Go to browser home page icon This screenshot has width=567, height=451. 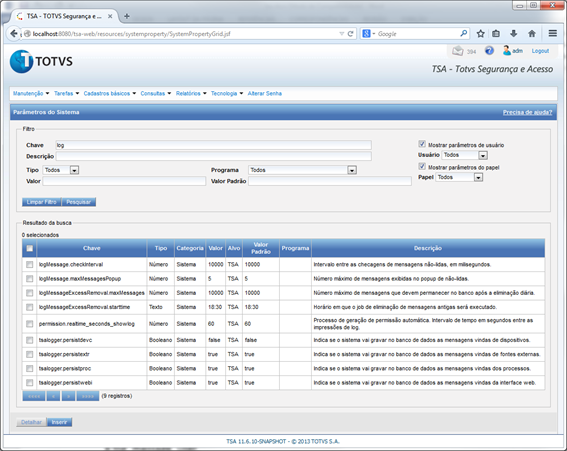point(532,34)
